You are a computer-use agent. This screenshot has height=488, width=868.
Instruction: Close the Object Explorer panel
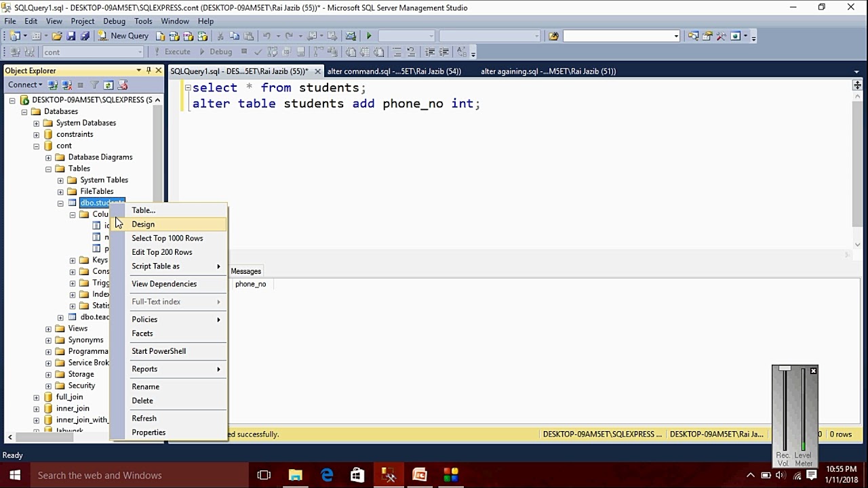(159, 70)
